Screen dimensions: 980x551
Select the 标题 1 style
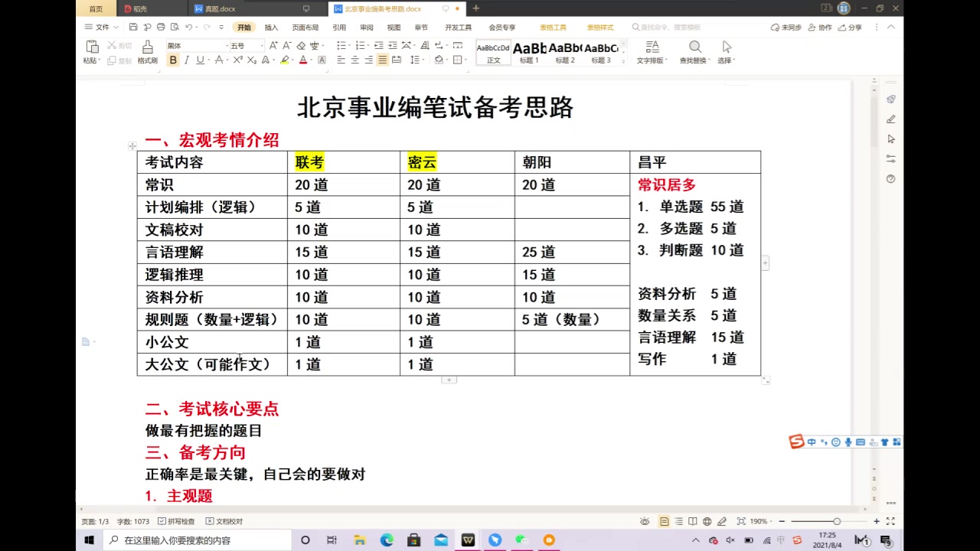529,53
